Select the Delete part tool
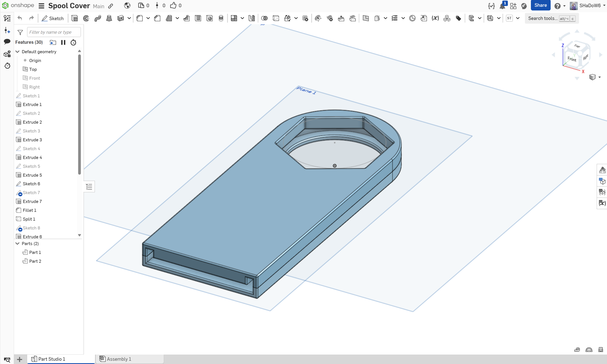 305,18
